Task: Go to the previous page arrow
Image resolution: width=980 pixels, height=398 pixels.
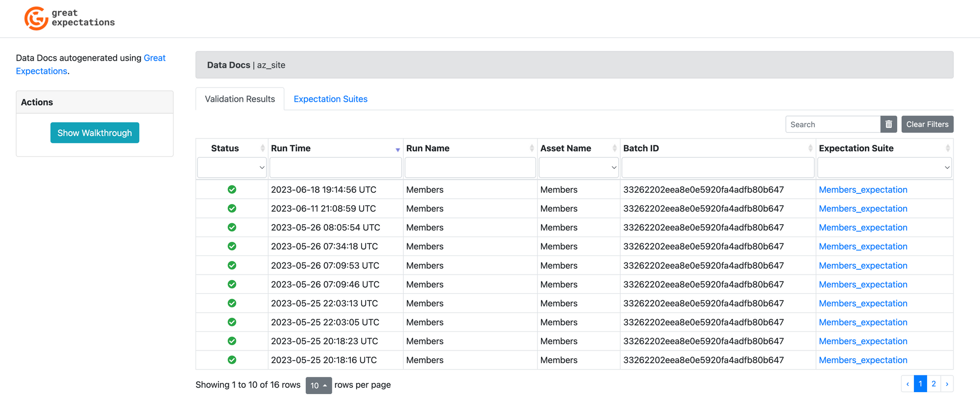Action: point(907,384)
